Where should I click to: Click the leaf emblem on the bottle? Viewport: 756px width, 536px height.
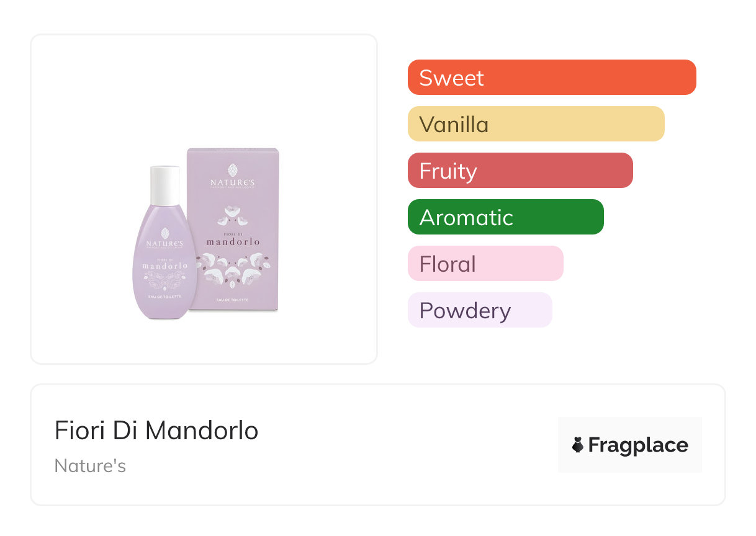[x=165, y=233]
